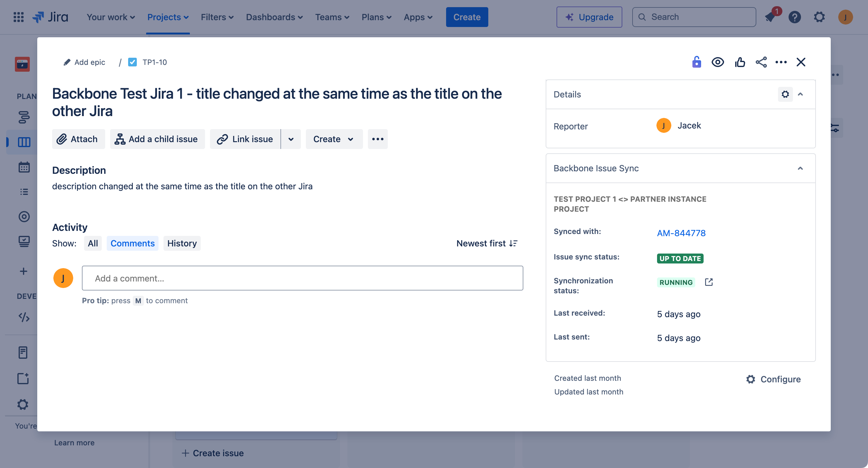Open the toolbar more actions ellipsis

[x=378, y=139]
